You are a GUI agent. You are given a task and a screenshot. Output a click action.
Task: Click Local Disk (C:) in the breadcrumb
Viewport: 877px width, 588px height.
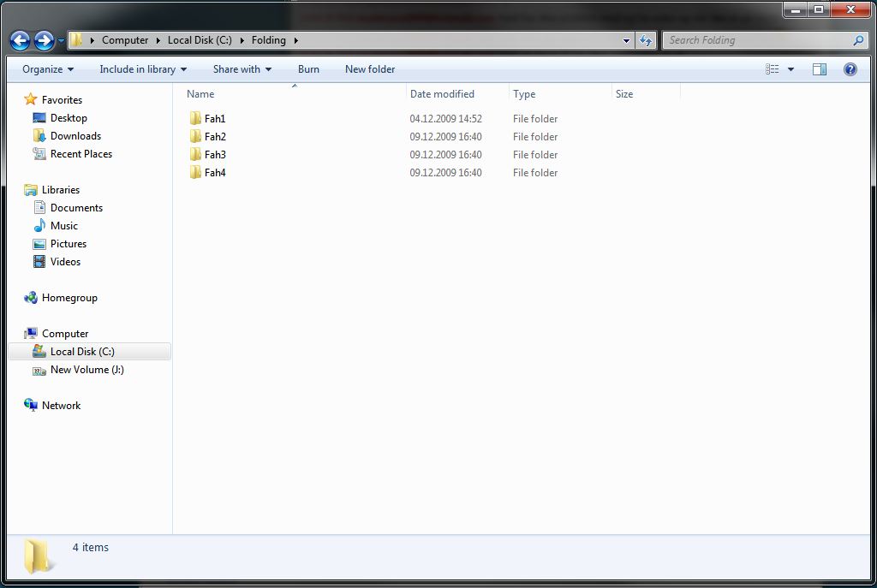point(200,40)
